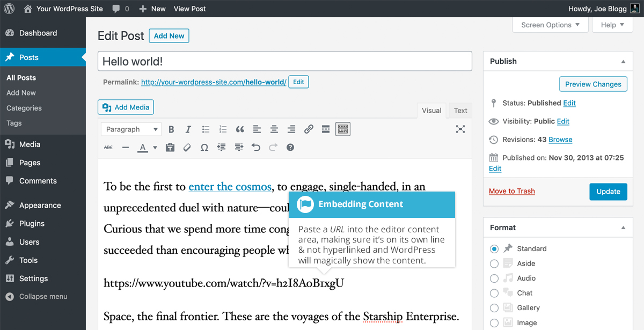Open Categories under Posts
This screenshot has width=644, height=330.
click(24, 108)
